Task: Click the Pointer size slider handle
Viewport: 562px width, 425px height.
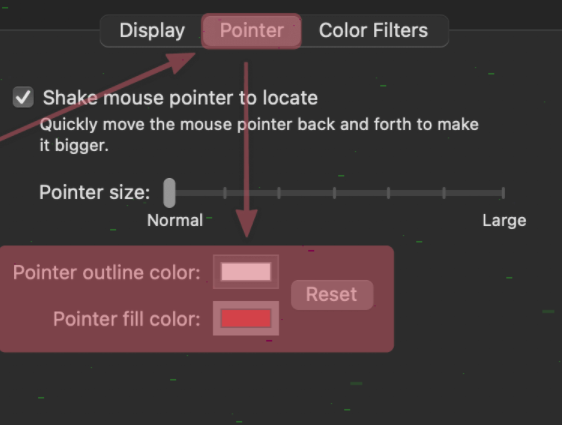Action: click(x=169, y=193)
